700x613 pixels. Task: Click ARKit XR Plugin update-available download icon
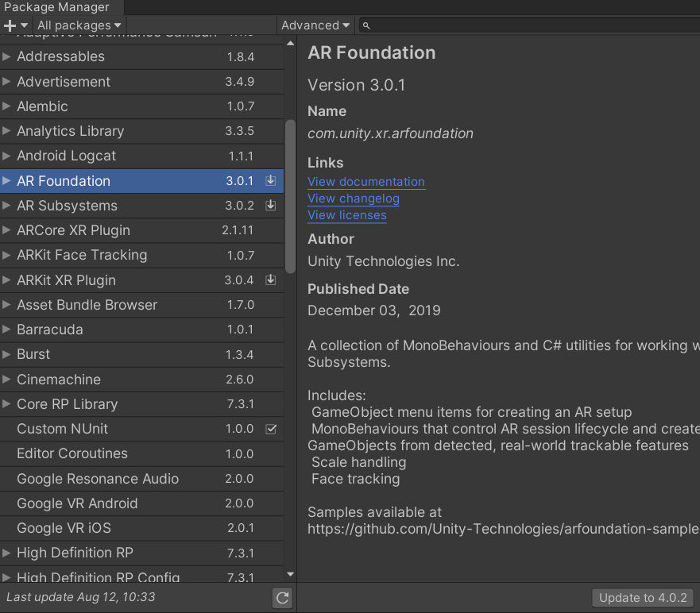tap(270, 280)
